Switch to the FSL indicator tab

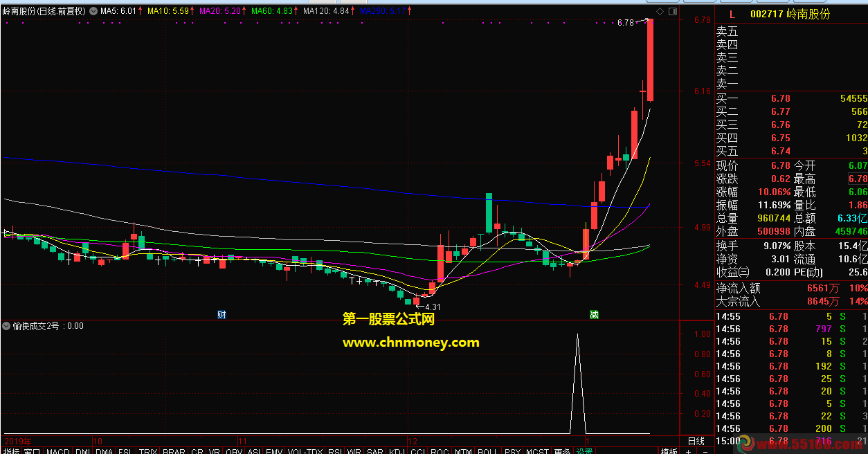[x=125, y=451]
